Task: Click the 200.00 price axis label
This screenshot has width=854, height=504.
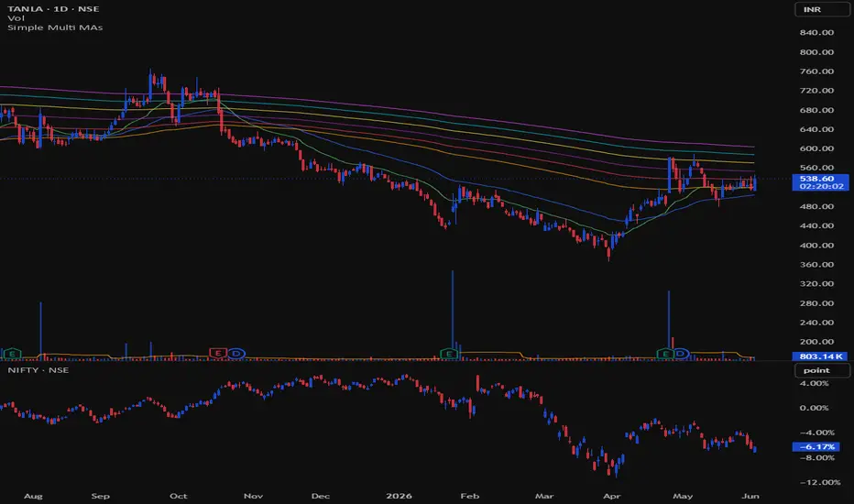Action: click(x=816, y=342)
